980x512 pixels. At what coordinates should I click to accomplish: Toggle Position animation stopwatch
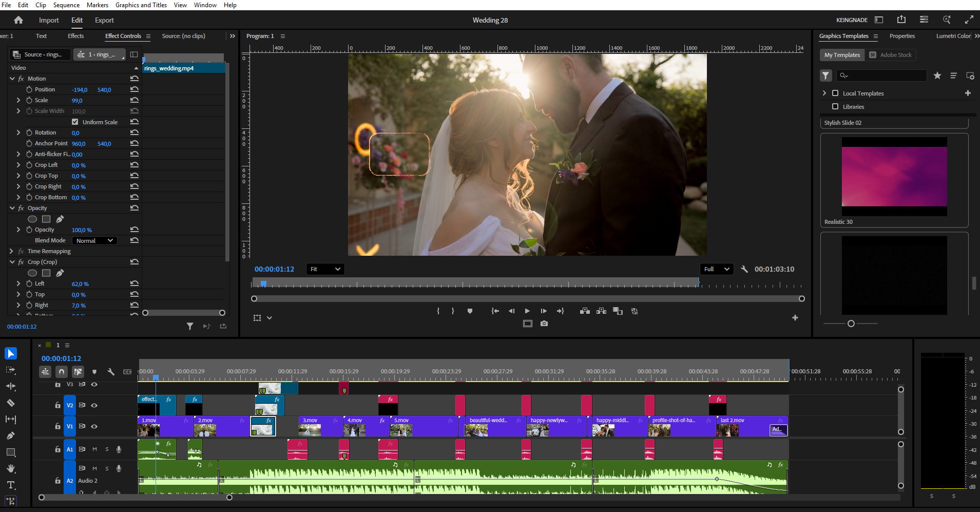click(29, 89)
